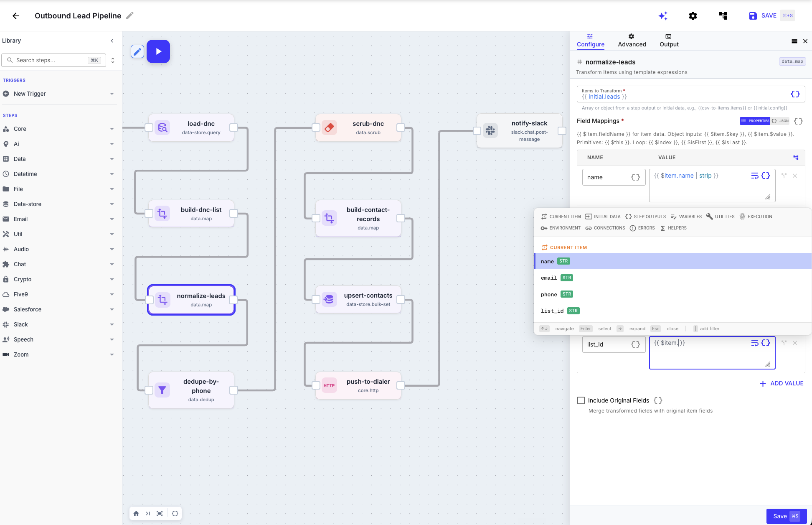Switch to the Output tab
Screen dimensions: 812x525
(669, 41)
